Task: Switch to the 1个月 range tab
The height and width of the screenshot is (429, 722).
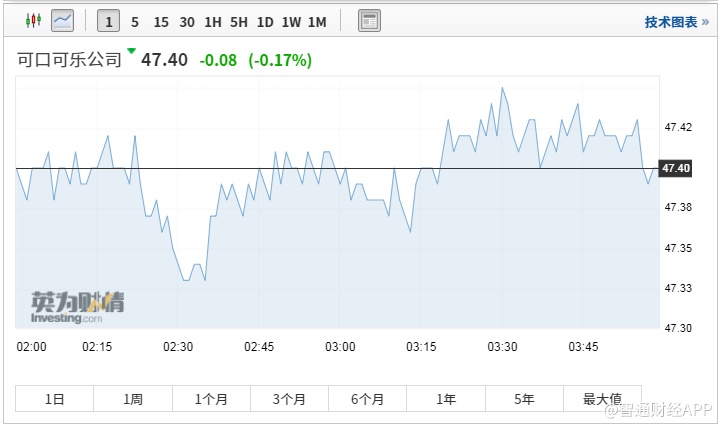Action: 211,399
